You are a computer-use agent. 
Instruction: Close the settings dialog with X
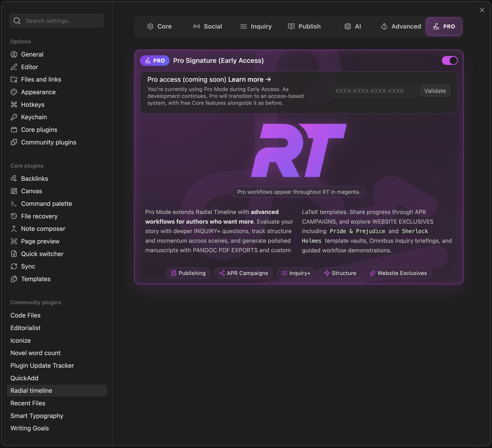click(x=482, y=10)
